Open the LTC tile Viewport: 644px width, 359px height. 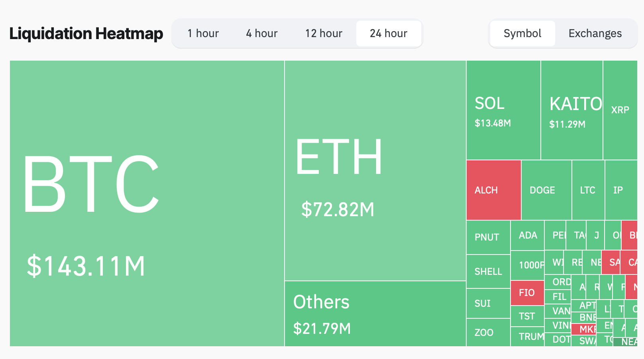pyautogui.click(x=588, y=190)
